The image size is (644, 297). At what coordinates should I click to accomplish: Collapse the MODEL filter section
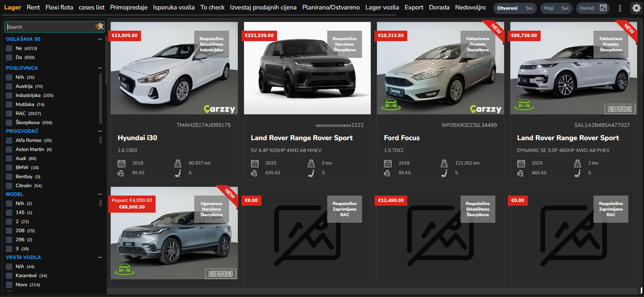[100, 194]
